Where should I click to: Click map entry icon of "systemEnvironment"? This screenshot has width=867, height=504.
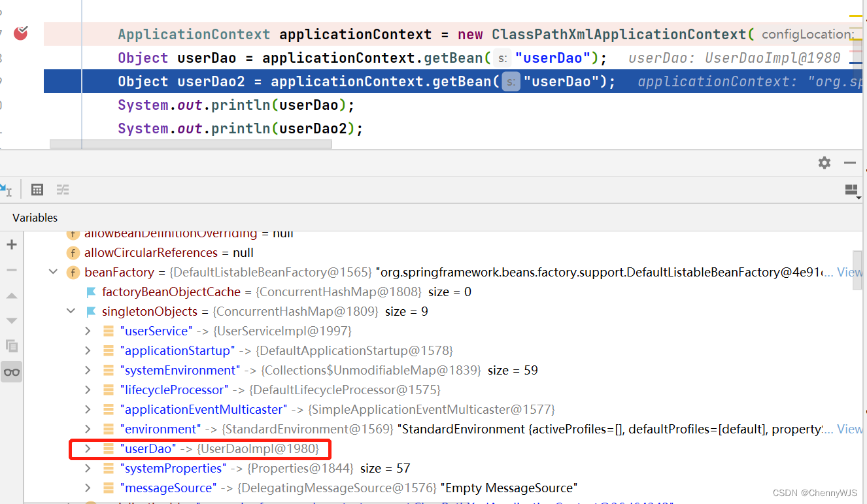(109, 371)
